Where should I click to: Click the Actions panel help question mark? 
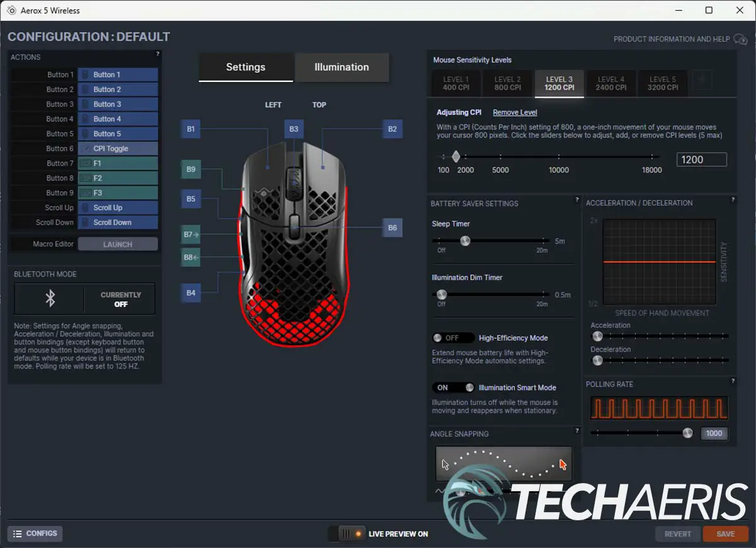(x=157, y=55)
